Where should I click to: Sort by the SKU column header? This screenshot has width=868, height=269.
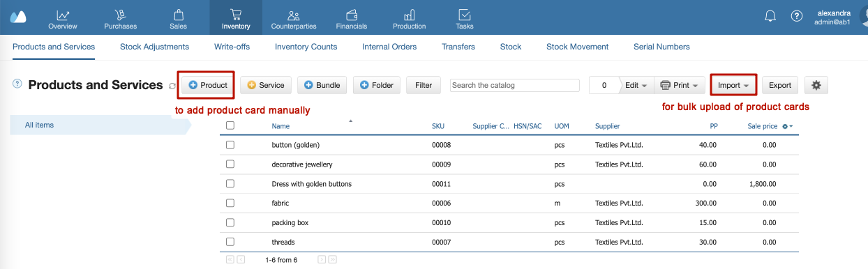point(437,126)
